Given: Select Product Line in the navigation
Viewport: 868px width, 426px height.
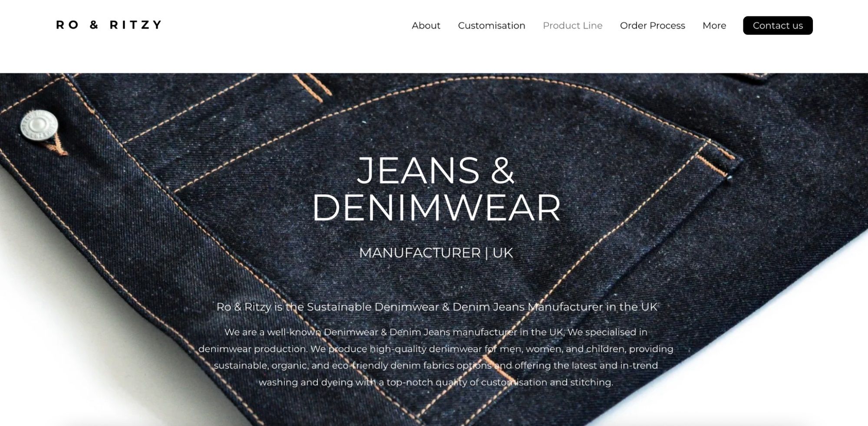Looking at the screenshot, I should pos(573,26).
